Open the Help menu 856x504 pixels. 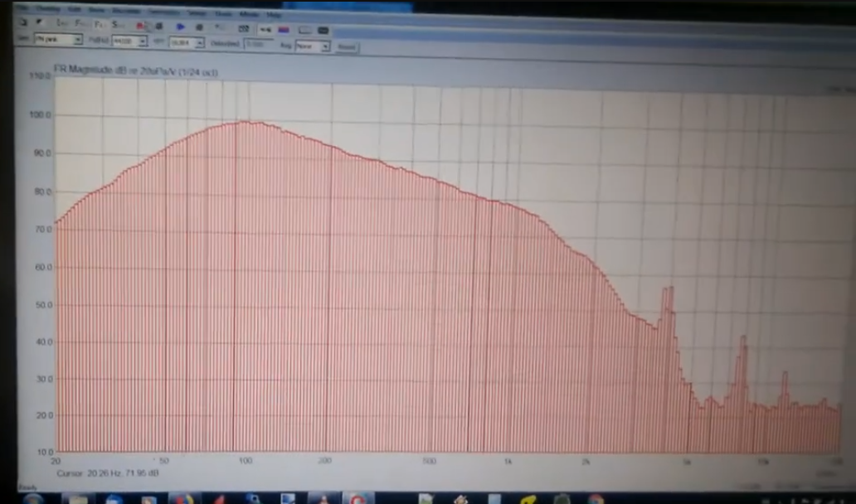pos(274,15)
